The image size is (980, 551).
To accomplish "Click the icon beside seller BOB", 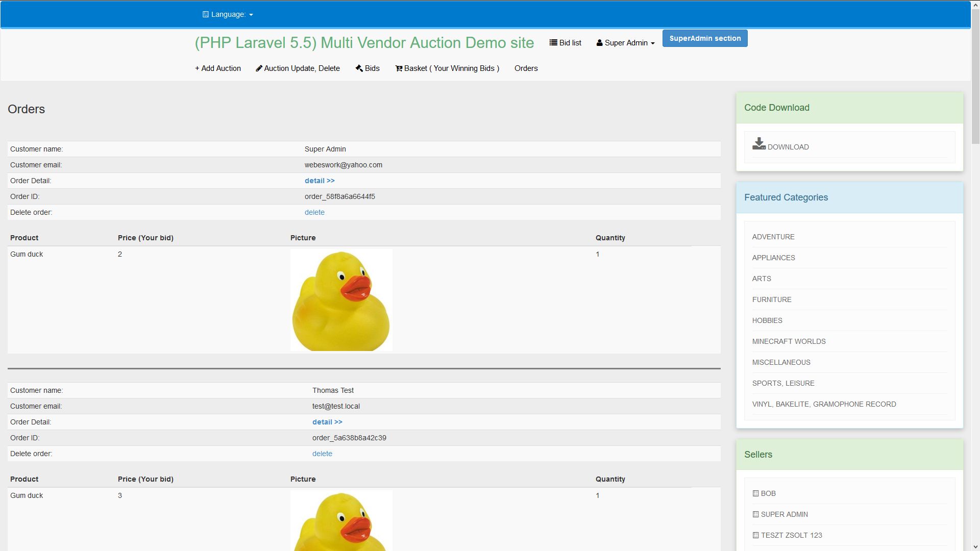I will [755, 493].
